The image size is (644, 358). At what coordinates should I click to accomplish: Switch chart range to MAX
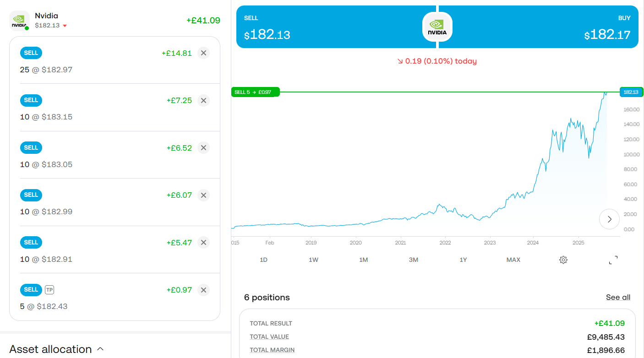pyautogui.click(x=513, y=260)
